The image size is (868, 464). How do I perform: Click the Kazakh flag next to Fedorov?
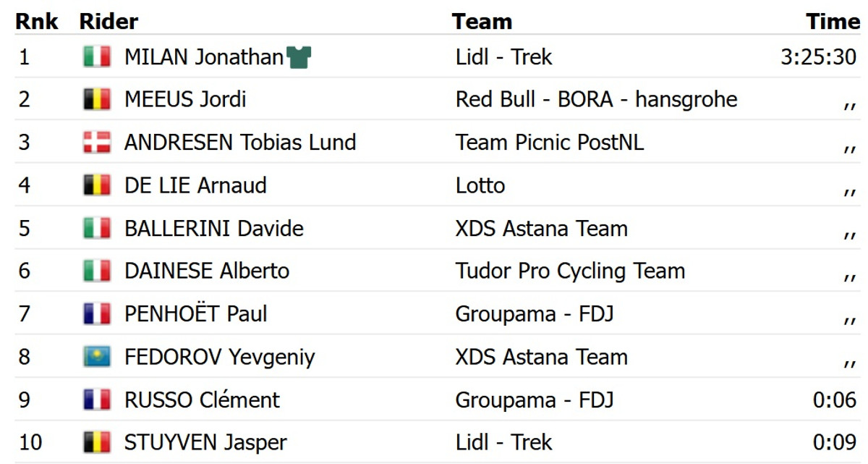pos(97,357)
